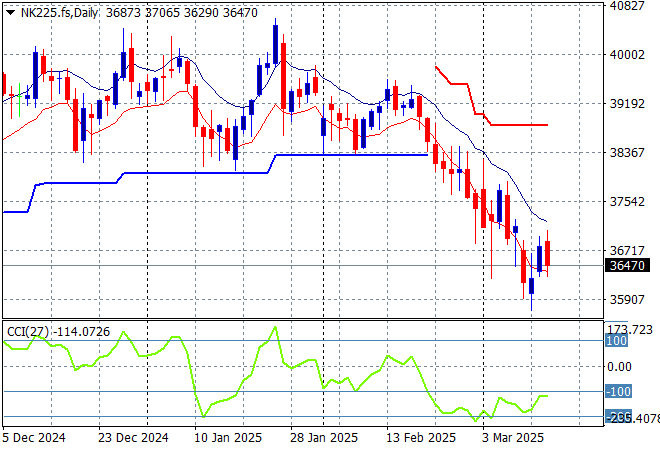Select the highlighted 36470 current price tag

pos(626,265)
